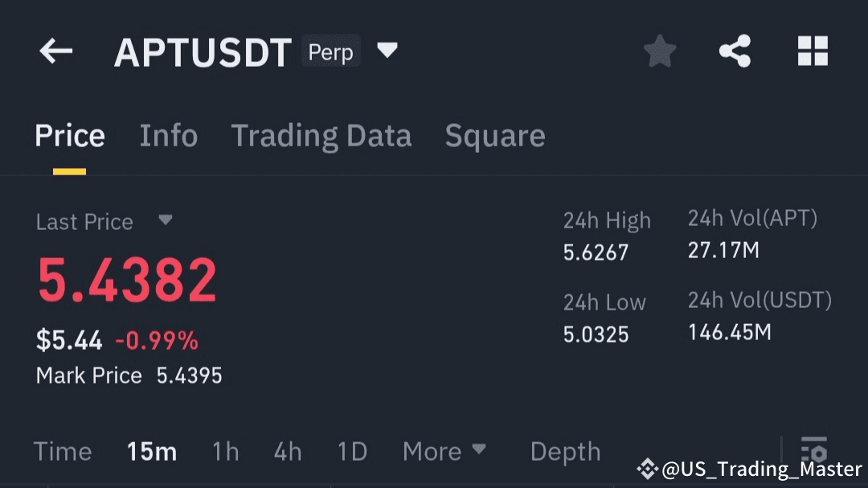Set chart interval to 1D
The height and width of the screenshot is (488, 868).
[352, 452]
